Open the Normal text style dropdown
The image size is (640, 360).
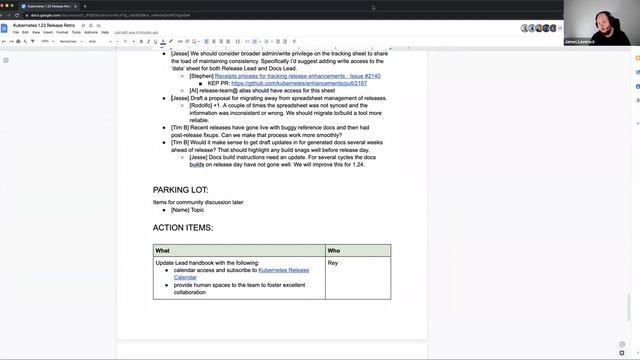[x=71, y=42]
